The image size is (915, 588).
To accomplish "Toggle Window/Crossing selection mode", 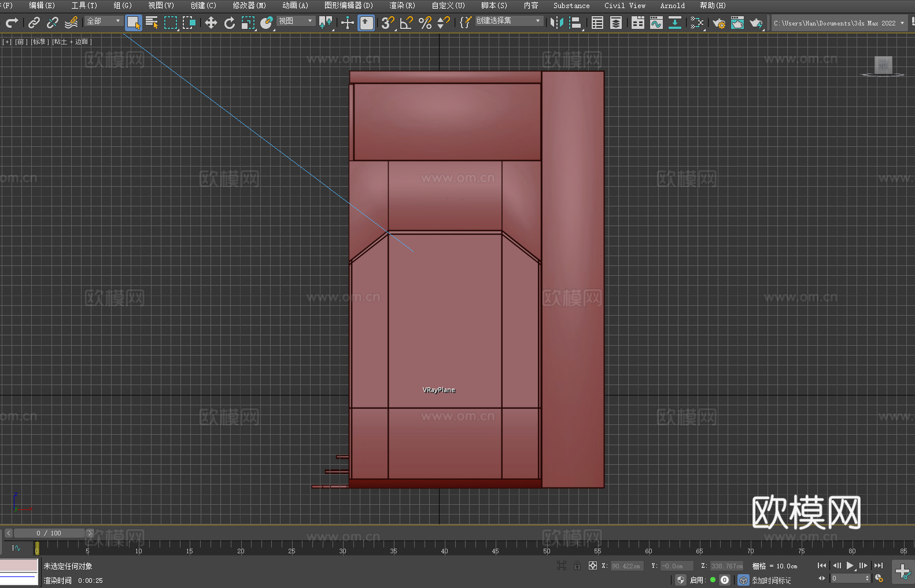I will pyautogui.click(x=189, y=23).
